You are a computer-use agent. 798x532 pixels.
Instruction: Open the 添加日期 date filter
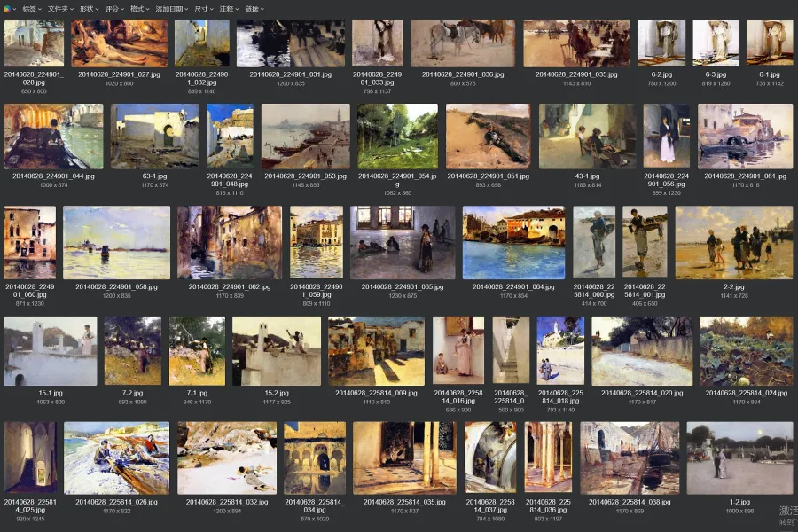tap(170, 8)
